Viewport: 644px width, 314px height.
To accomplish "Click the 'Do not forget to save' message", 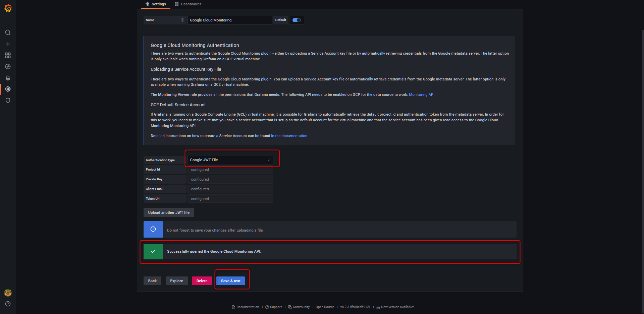I will pyautogui.click(x=215, y=230).
